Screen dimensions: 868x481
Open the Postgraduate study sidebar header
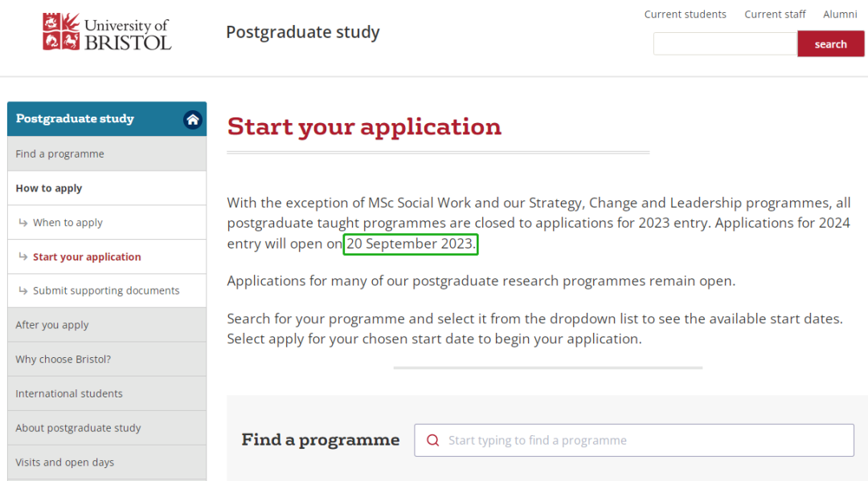[x=107, y=118]
